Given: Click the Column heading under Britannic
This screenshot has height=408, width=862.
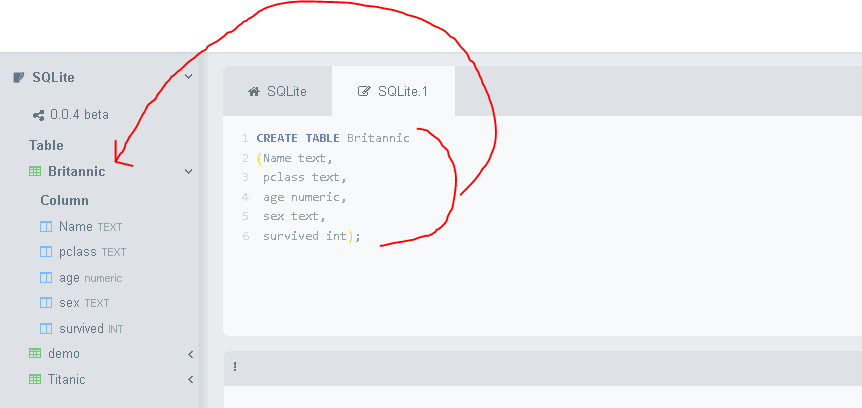Looking at the screenshot, I should pos(64,201).
